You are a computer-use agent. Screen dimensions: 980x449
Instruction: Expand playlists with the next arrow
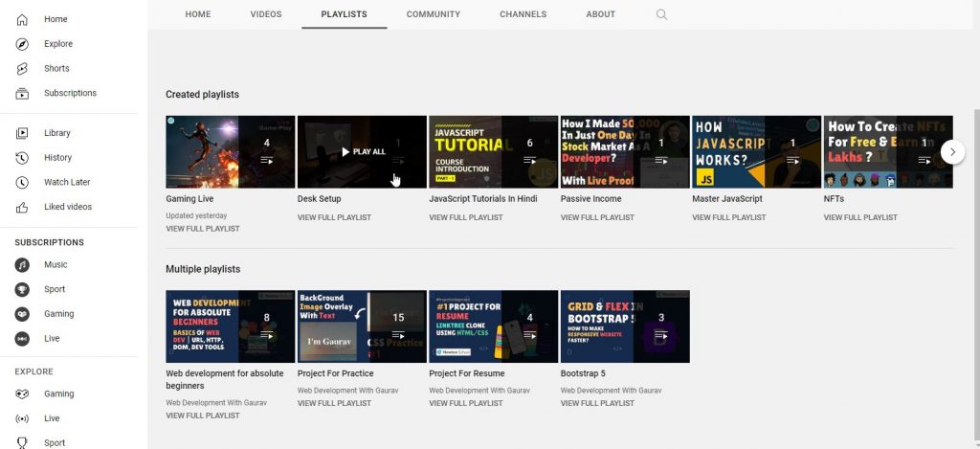(x=952, y=152)
